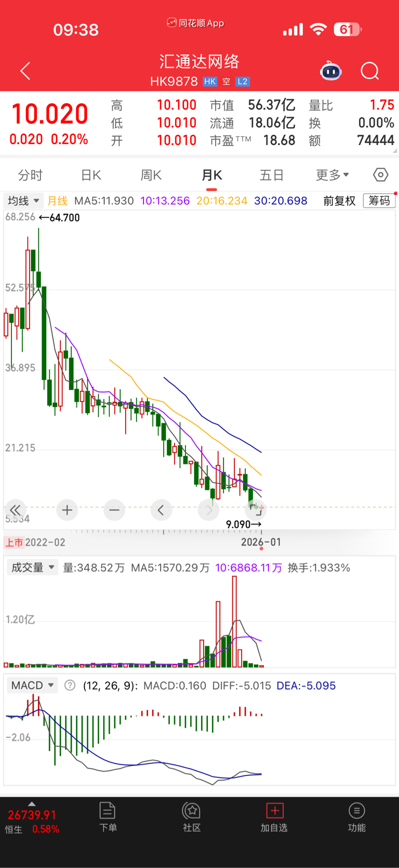Move chart left with the left chevron
The image size is (399, 868).
[x=161, y=510]
